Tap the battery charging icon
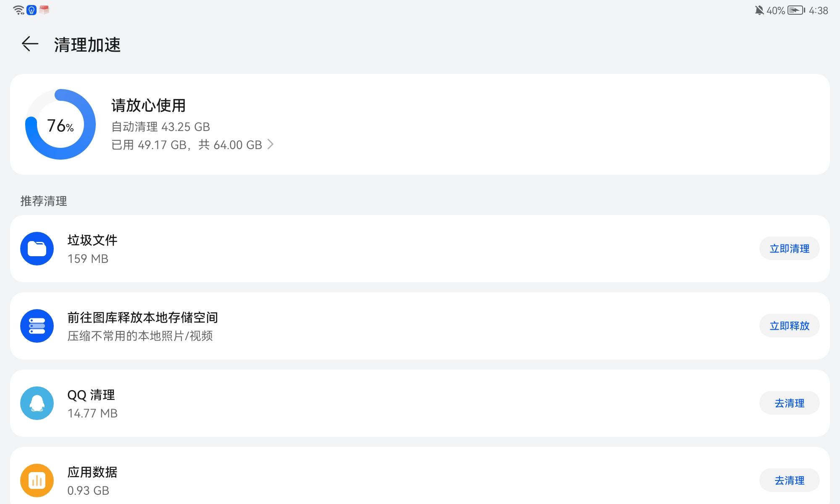This screenshot has width=840, height=504. pyautogui.click(x=795, y=10)
